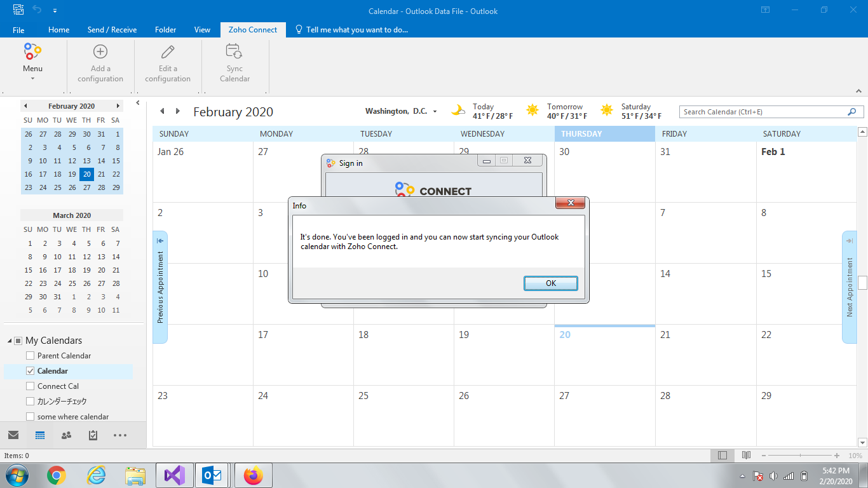
Task: Show hidden system tray icons
Action: click(x=742, y=476)
